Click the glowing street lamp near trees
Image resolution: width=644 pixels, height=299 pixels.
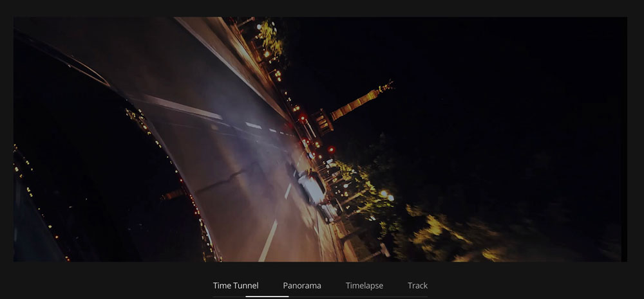(384, 194)
